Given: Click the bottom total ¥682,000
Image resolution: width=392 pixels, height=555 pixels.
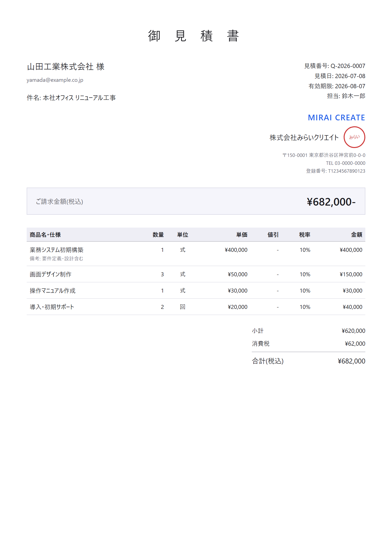Looking at the screenshot, I should click(x=352, y=361).
